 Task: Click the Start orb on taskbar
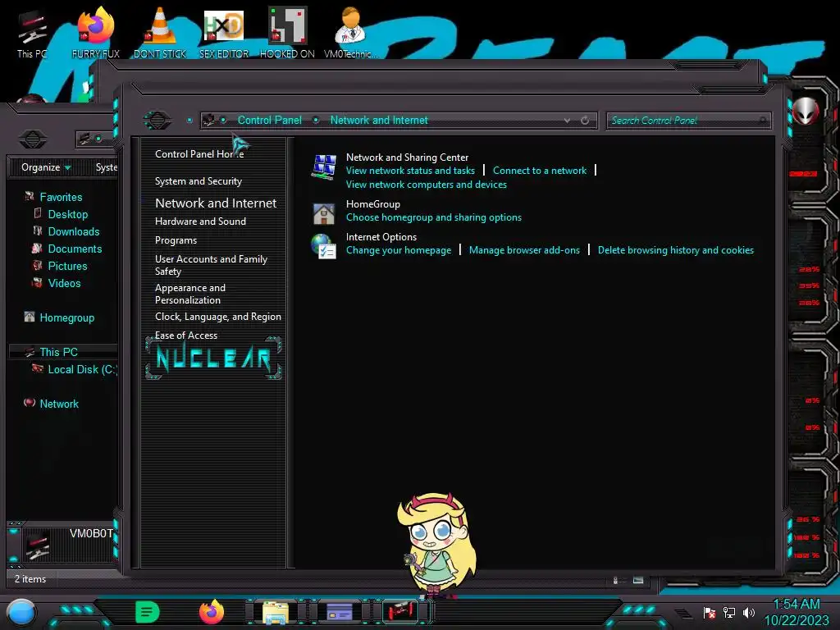point(21,612)
